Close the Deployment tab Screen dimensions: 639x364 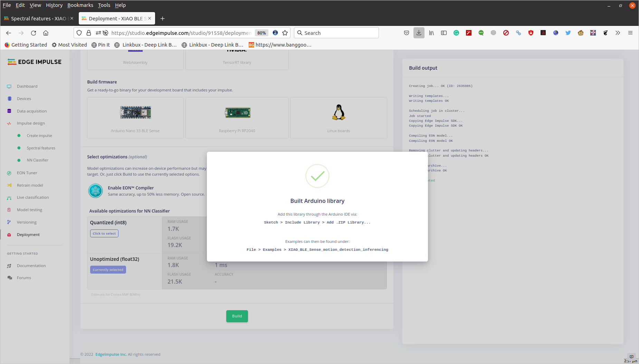[150, 19]
